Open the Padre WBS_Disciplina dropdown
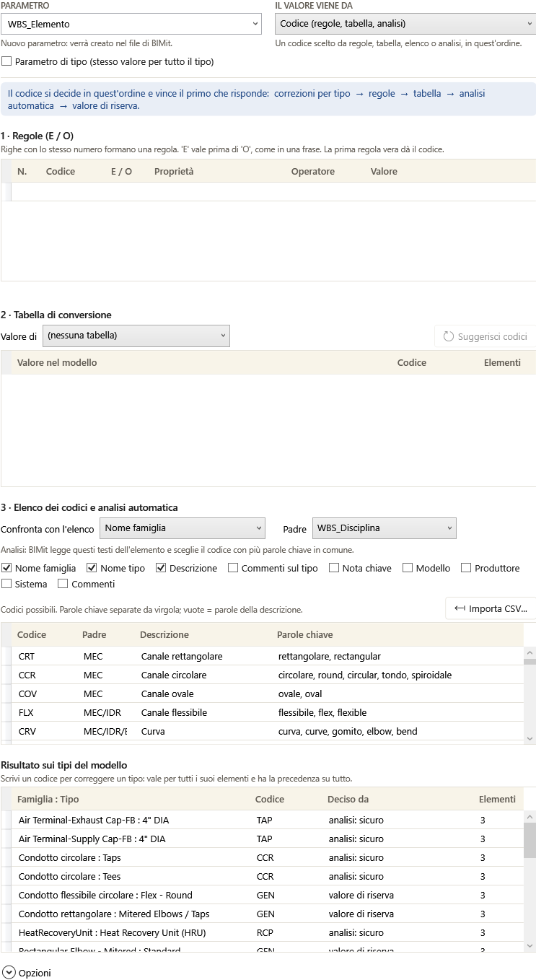The height and width of the screenshot is (980, 536). [x=385, y=528]
